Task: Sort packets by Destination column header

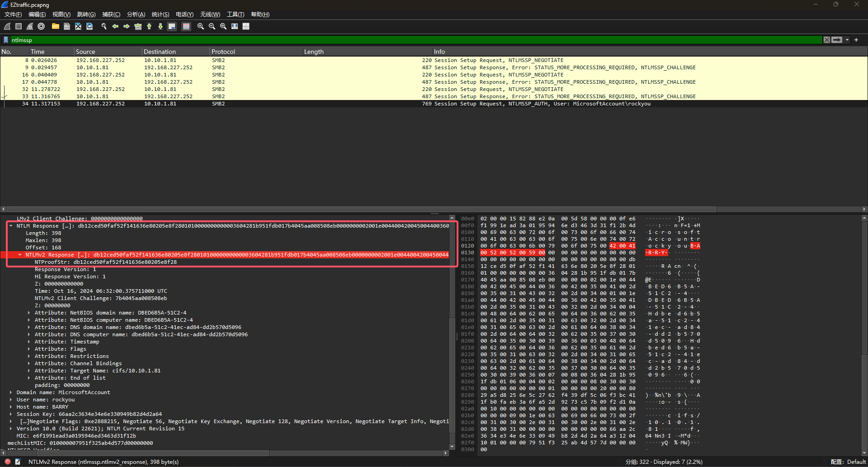Action: [x=175, y=52]
